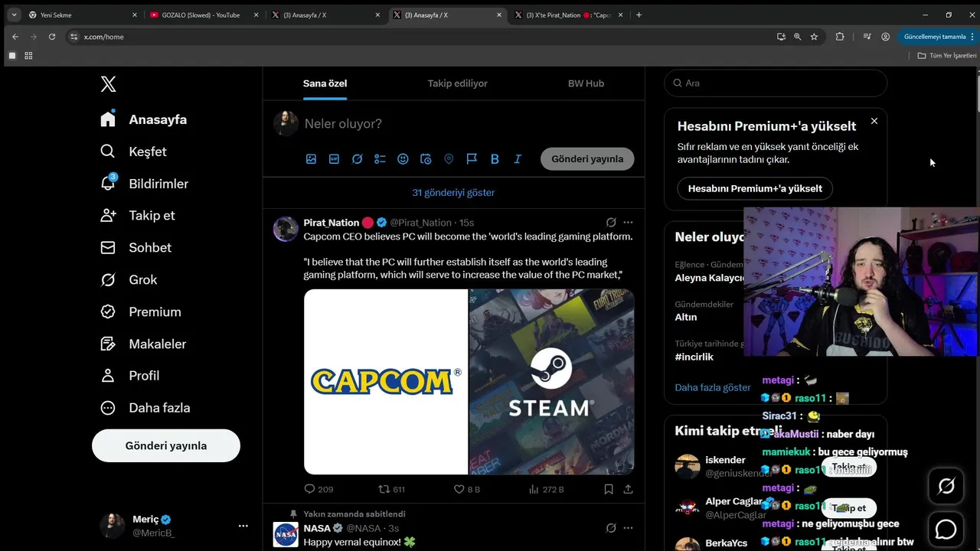Open Keşfet explore page
980x551 pixels.
coord(133,152)
